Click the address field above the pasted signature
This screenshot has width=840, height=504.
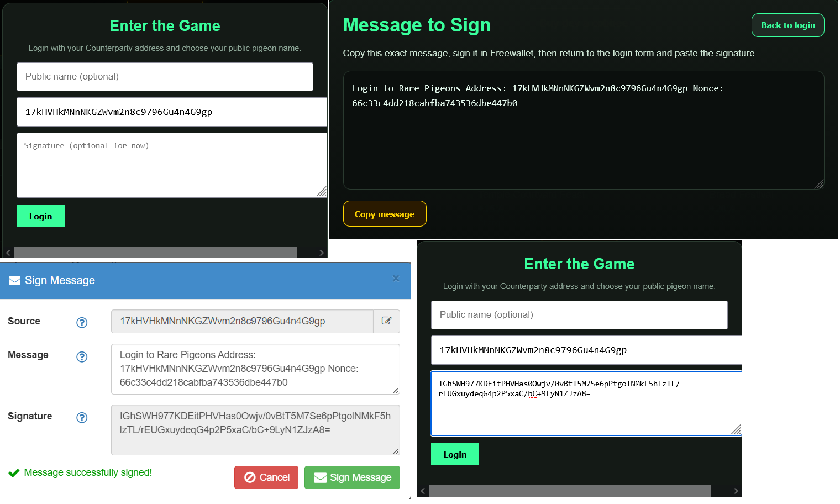coord(586,350)
